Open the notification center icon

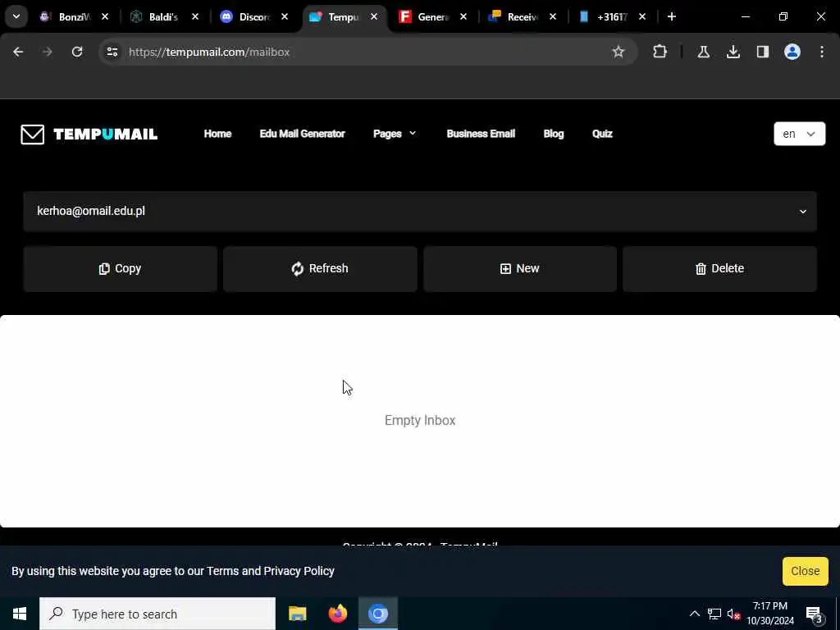tap(814, 614)
